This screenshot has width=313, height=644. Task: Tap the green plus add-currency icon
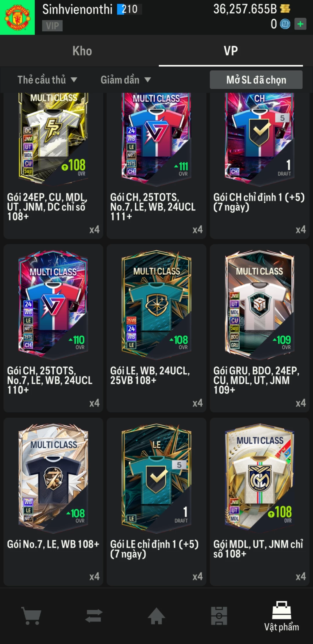[300, 24]
